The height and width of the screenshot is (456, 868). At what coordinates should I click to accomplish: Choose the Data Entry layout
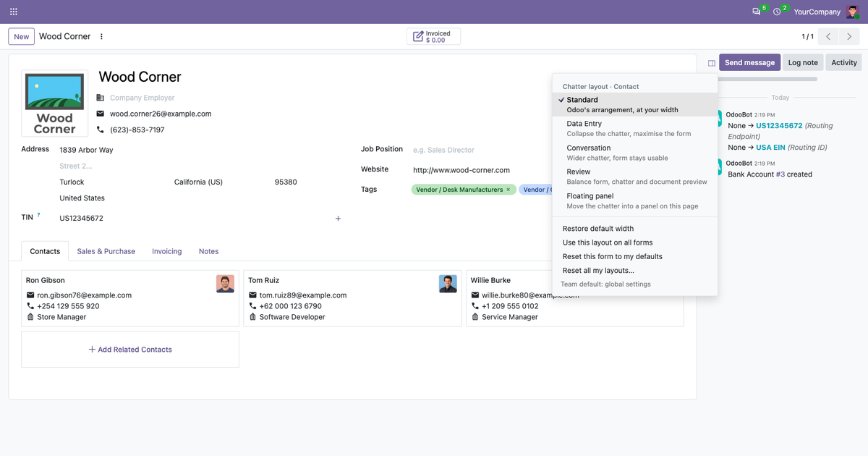tap(635, 129)
